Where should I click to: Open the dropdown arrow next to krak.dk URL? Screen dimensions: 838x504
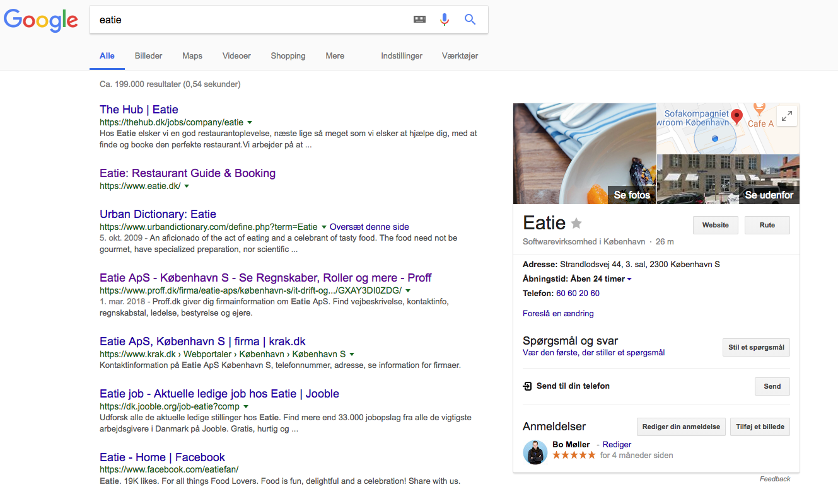(x=352, y=354)
